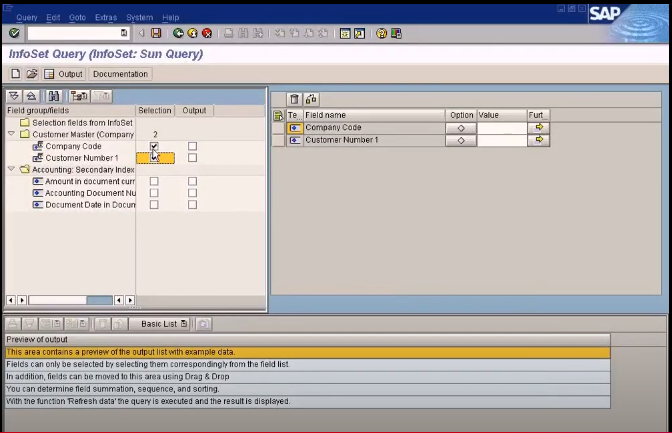Click the Open query folder icon
Screen dimensions: 672x433
[x=32, y=74]
